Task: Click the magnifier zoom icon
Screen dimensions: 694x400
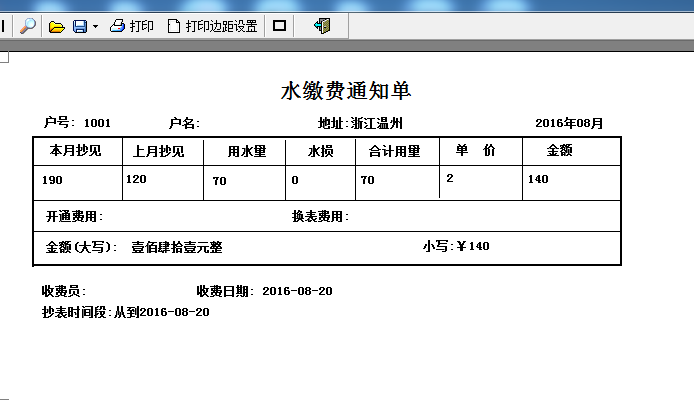Action: (27, 26)
